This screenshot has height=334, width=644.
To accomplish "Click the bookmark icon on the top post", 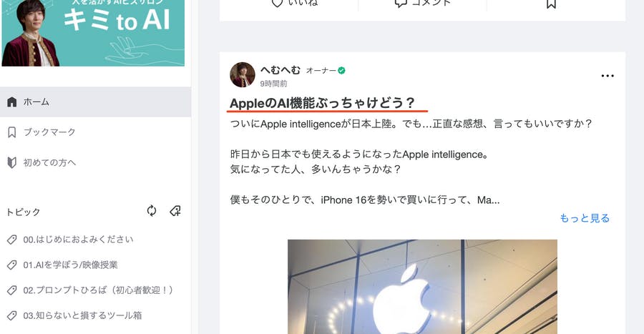I will click(x=551, y=4).
